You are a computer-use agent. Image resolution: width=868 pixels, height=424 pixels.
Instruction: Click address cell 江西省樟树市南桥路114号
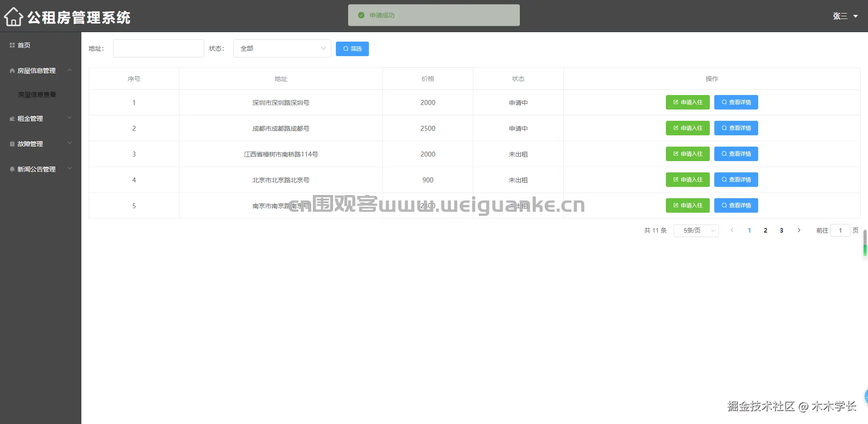tap(281, 154)
